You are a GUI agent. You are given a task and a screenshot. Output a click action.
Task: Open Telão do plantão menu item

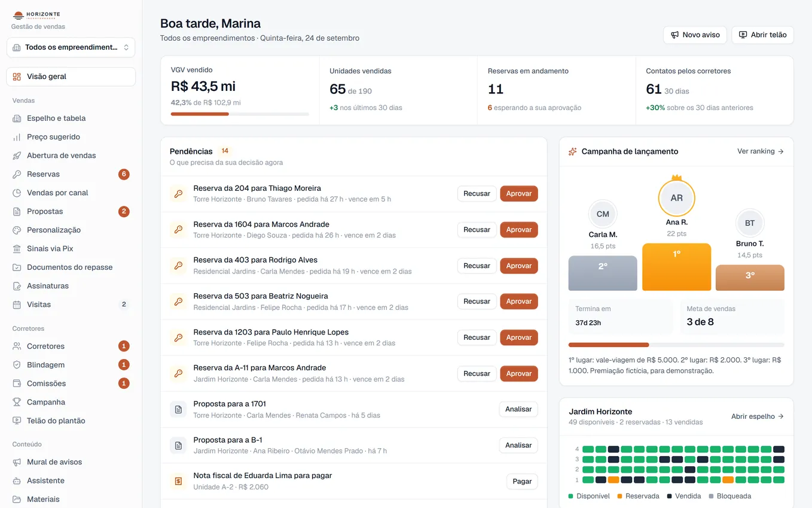click(x=71, y=421)
